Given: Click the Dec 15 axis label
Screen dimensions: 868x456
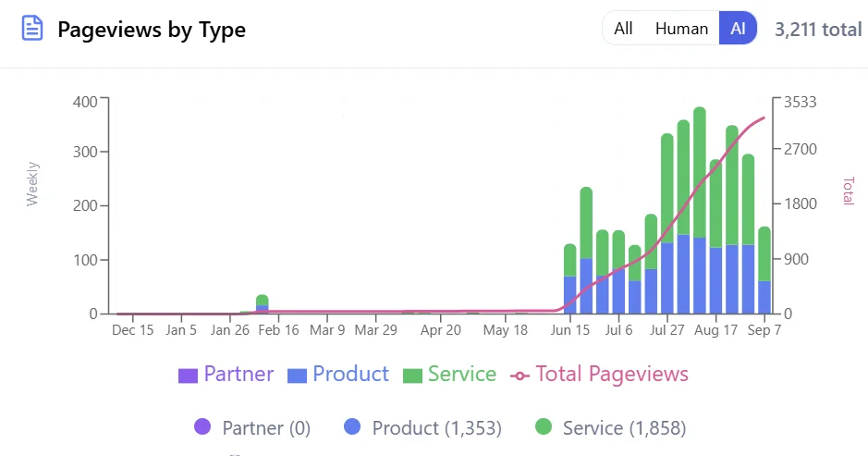Looking at the screenshot, I should 133,330.
